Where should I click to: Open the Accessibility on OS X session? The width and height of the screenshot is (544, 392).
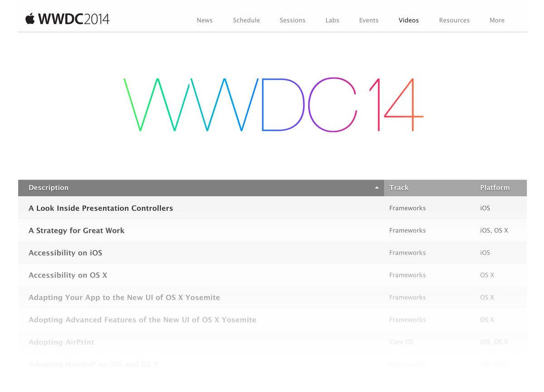point(68,275)
